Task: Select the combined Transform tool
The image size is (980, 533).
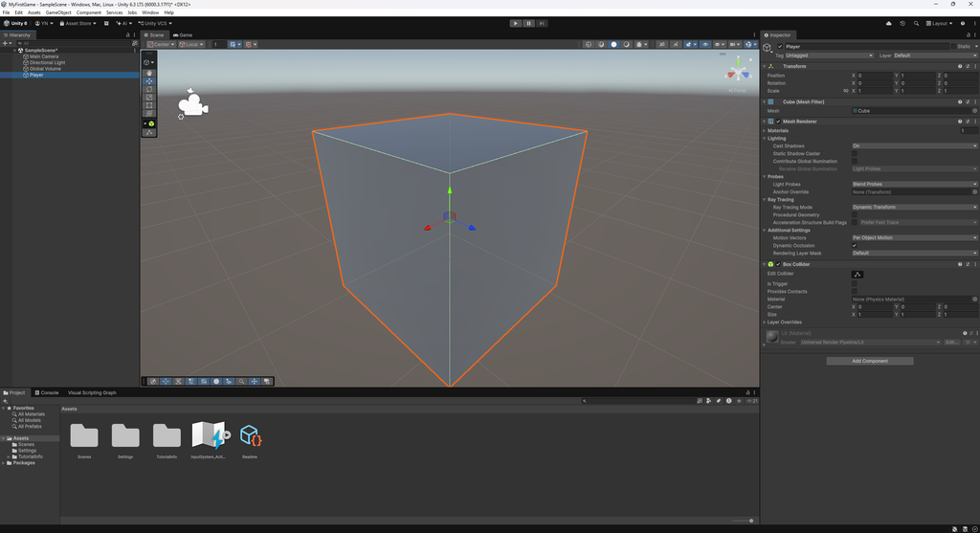Action: click(149, 113)
